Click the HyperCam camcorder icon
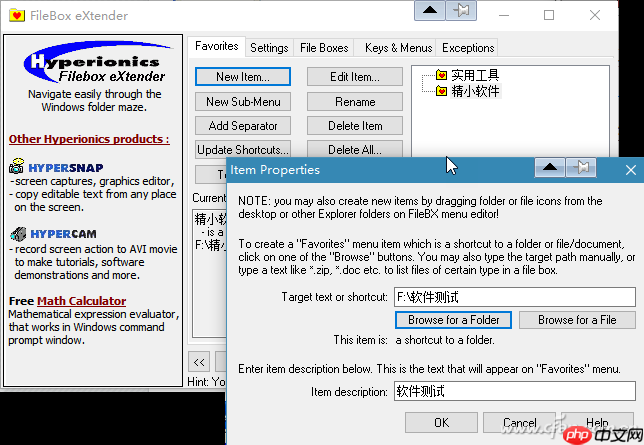This screenshot has width=644, height=445. click(17, 233)
